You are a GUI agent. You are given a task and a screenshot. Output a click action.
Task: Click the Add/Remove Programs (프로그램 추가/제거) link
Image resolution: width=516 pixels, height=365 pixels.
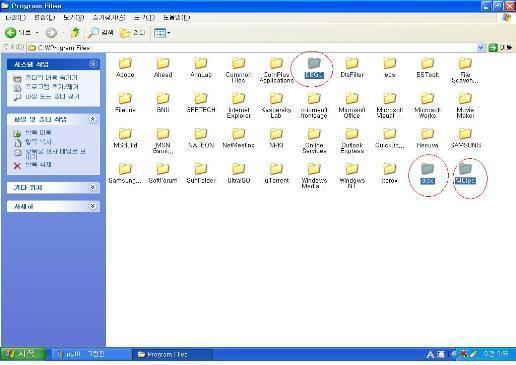click(x=46, y=87)
